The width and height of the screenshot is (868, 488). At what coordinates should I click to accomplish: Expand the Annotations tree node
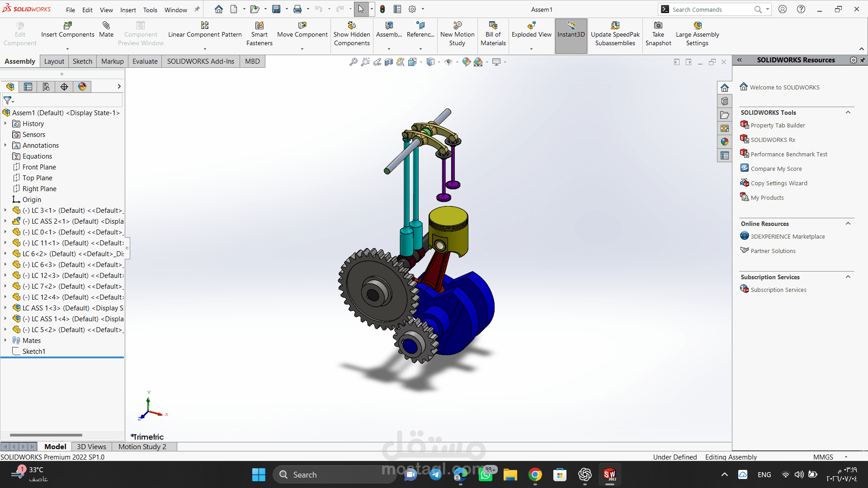tap(5, 145)
